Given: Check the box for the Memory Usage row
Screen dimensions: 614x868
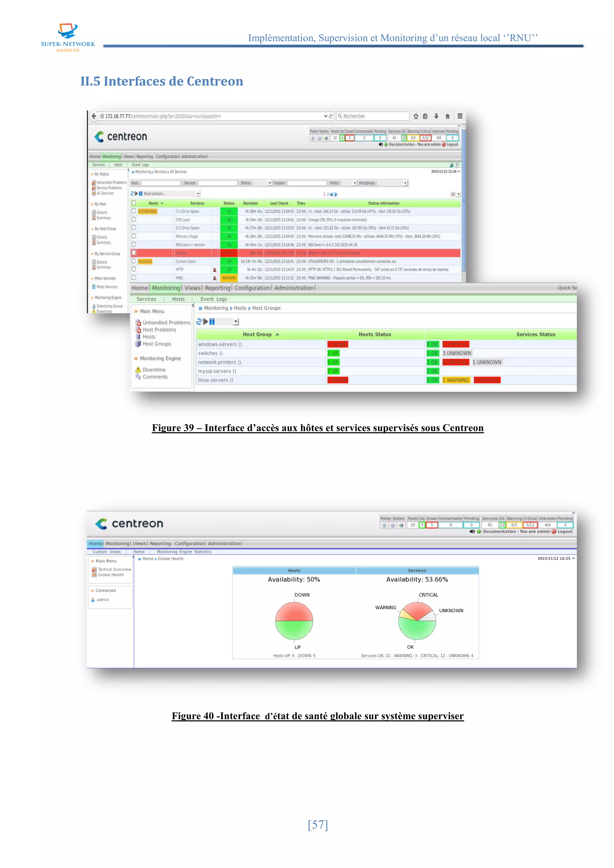Looking at the screenshot, I should point(133,236).
